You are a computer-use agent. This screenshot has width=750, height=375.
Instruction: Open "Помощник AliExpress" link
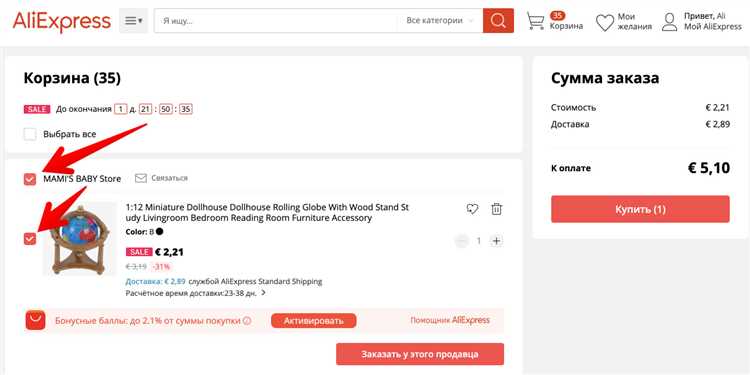(450, 320)
